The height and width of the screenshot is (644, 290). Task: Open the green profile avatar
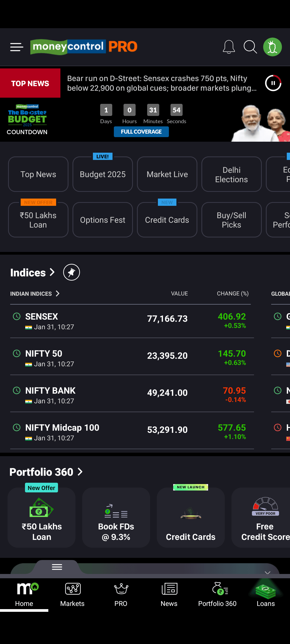(272, 47)
